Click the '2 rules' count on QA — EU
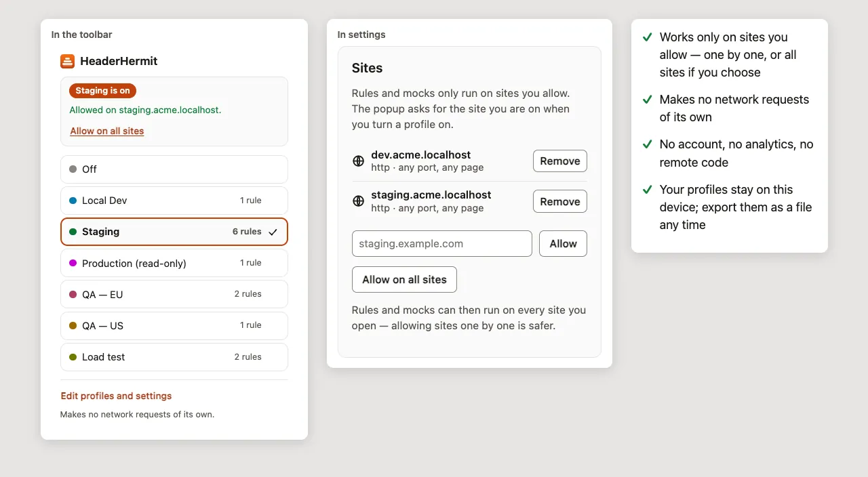This screenshot has width=868, height=477. tap(248, 294)
